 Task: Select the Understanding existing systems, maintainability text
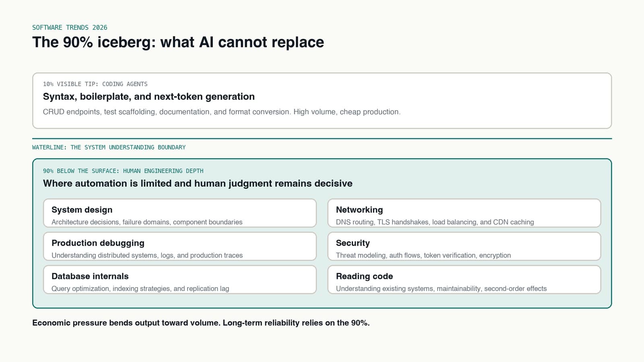[x=441, y=289]
